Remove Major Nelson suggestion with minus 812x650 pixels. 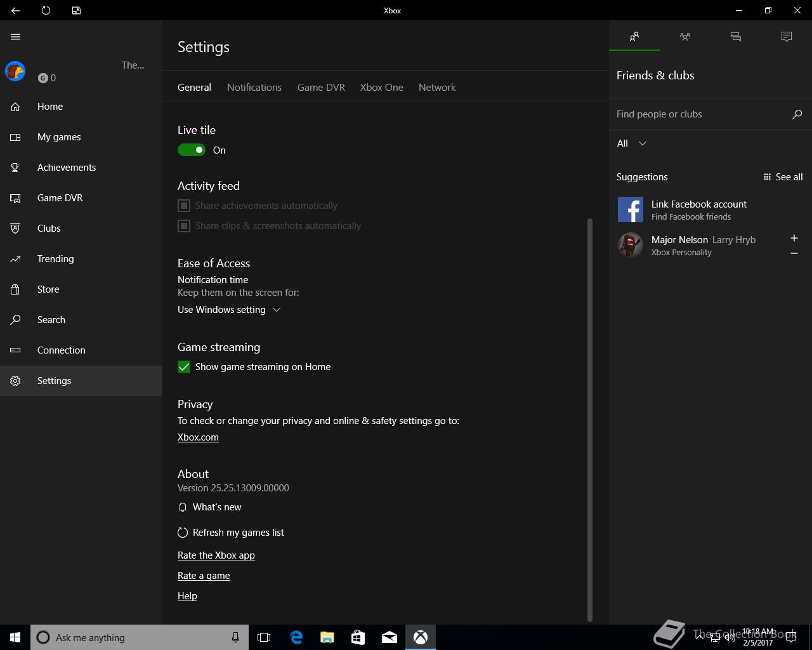tap(794, 253)
